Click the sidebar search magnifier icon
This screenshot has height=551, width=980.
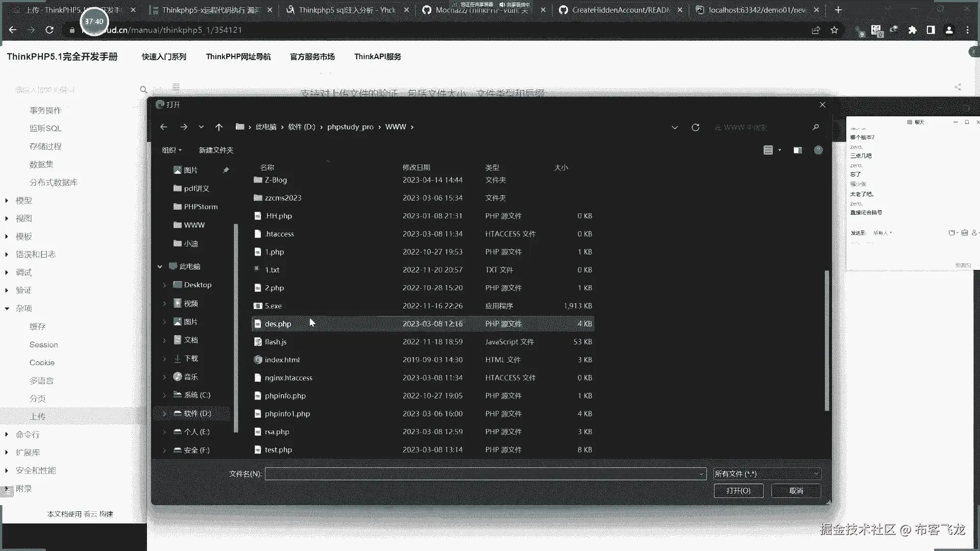click(x=143, y=90)
